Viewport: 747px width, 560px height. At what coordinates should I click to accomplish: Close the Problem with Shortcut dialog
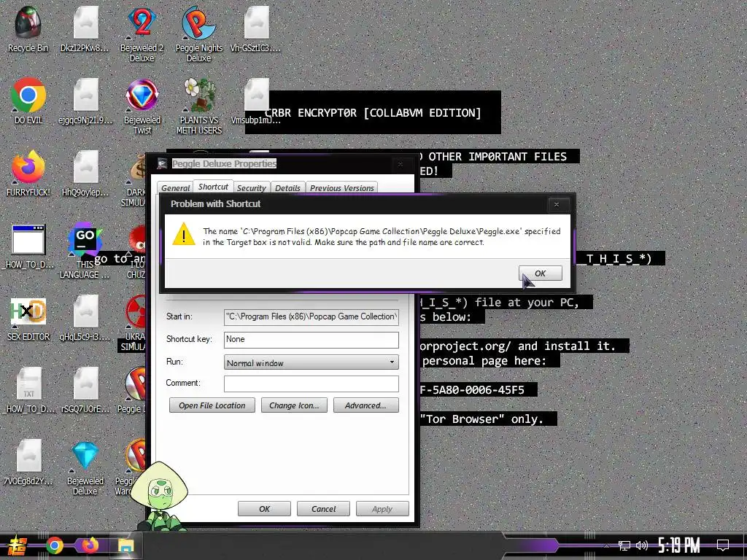click(x=557, y=204)
